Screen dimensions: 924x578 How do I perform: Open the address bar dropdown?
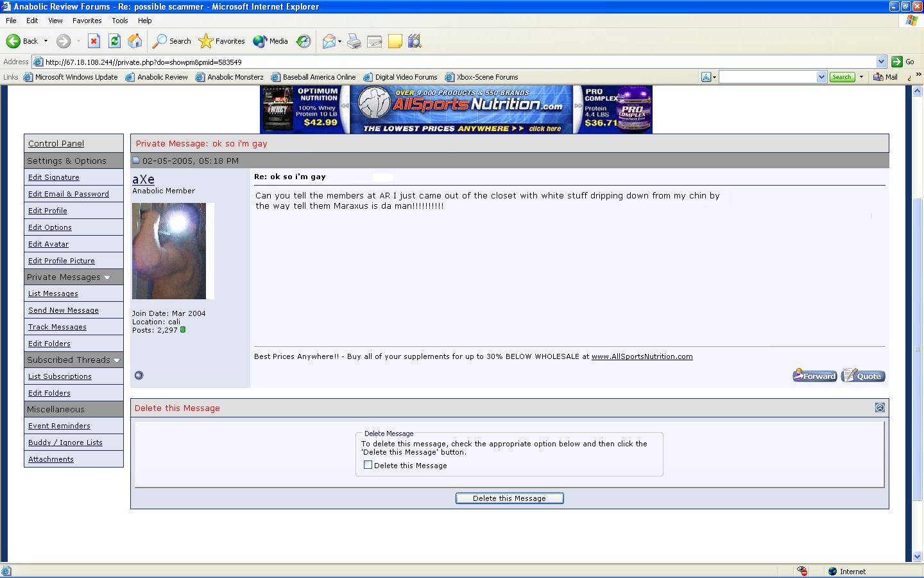coord(881,62)
